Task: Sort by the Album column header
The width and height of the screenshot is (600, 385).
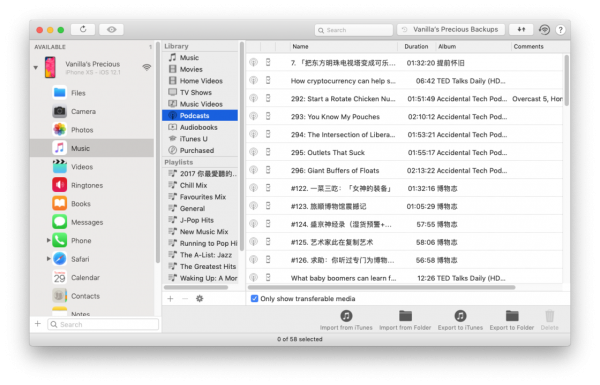Action: pos(473,46)
